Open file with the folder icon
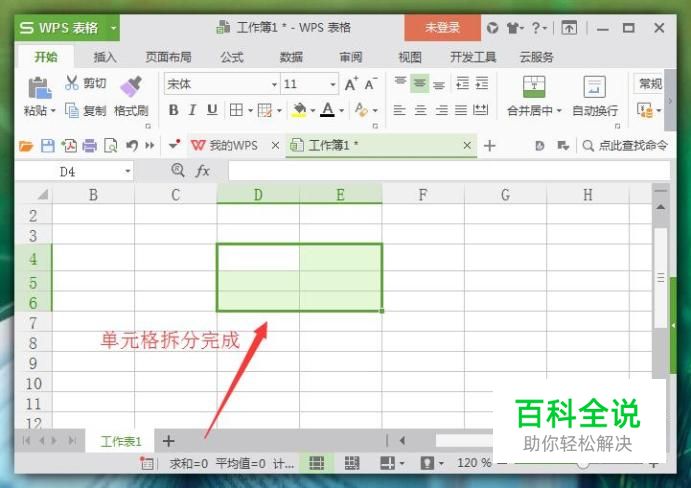 (x=26, y=145)
